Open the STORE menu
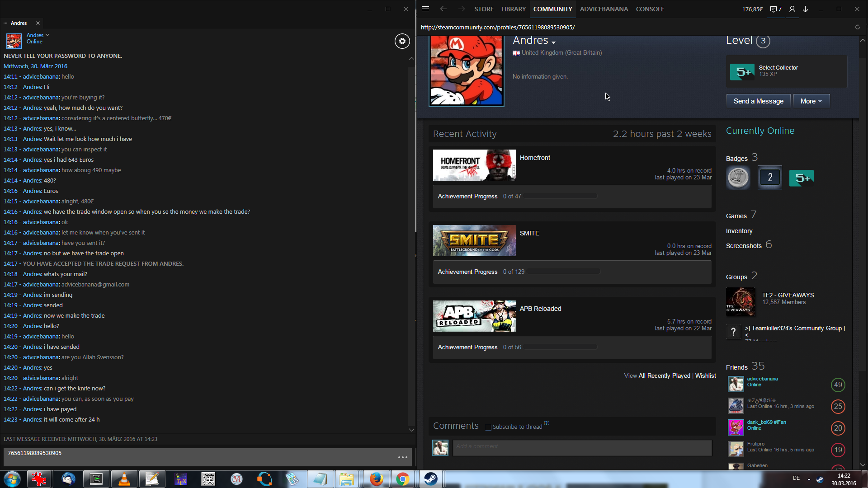This screenshot has height=488, width=868. click(x=484, y=9)
